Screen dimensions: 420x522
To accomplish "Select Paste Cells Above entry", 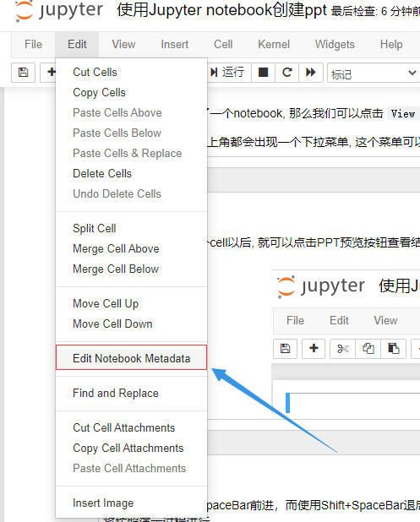I will coord(132,112).
